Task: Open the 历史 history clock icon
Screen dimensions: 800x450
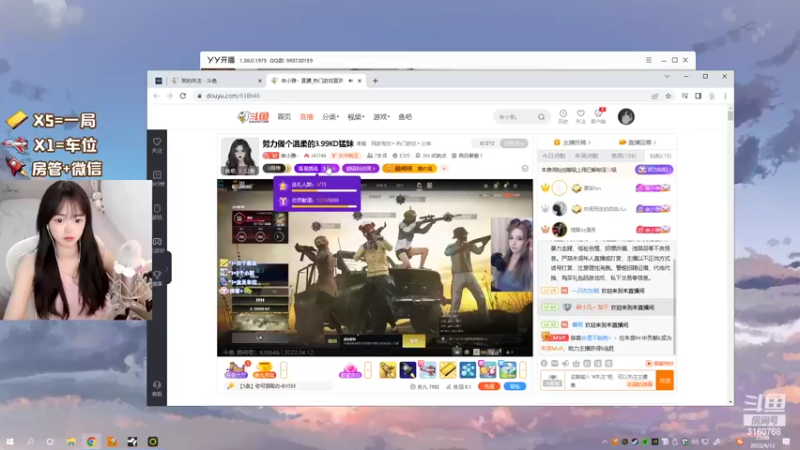Action: click(x=563, y=116)
